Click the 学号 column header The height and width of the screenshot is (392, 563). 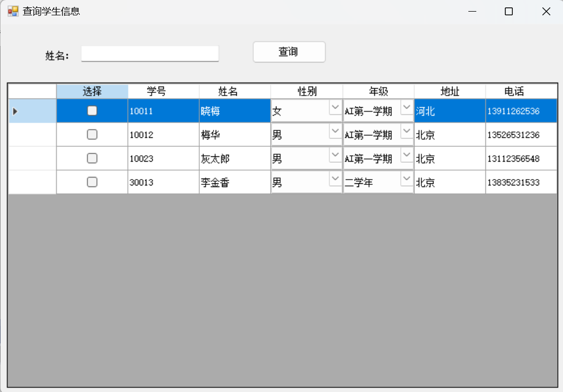click(163, 91)
